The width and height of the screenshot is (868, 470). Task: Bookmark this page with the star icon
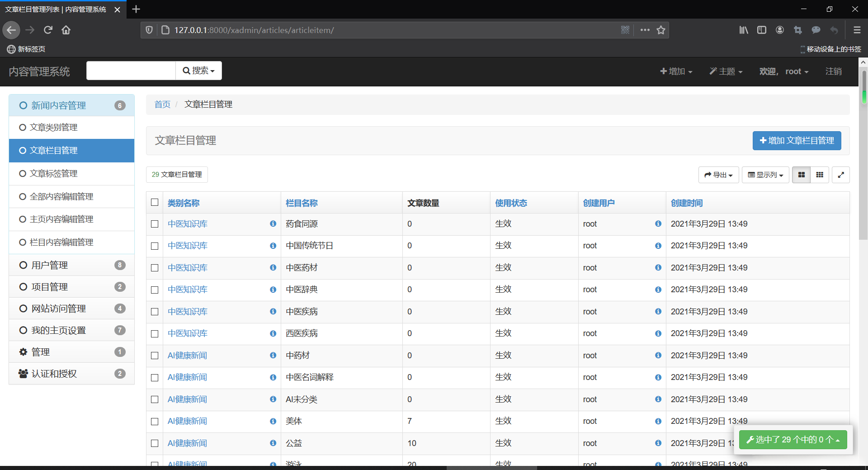(661, 30)
